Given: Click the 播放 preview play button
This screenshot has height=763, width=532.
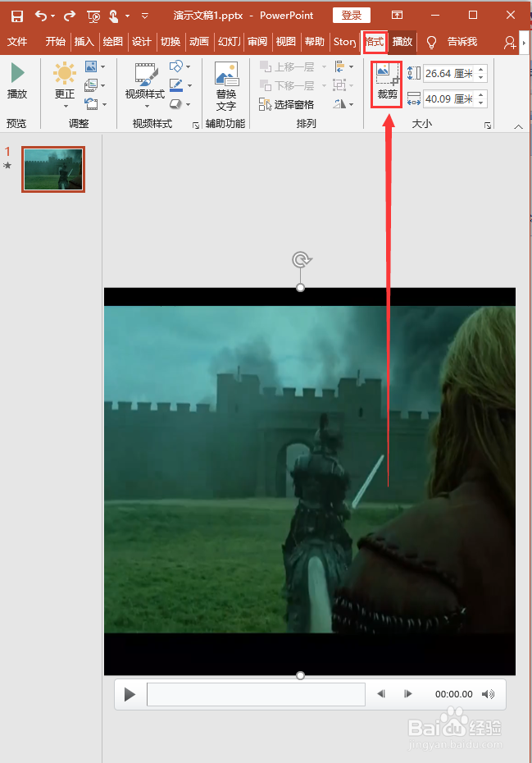Looking at the screenshot, I should 17,81.
